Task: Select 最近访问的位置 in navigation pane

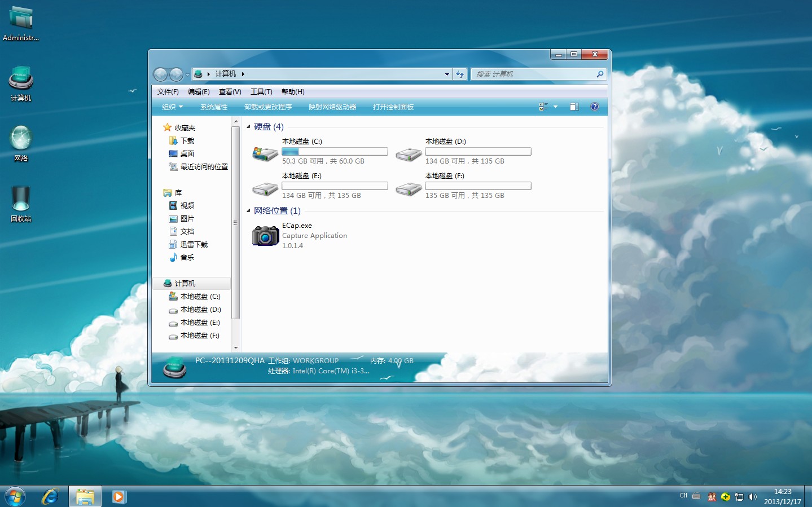Action: (x=204, y=167)
